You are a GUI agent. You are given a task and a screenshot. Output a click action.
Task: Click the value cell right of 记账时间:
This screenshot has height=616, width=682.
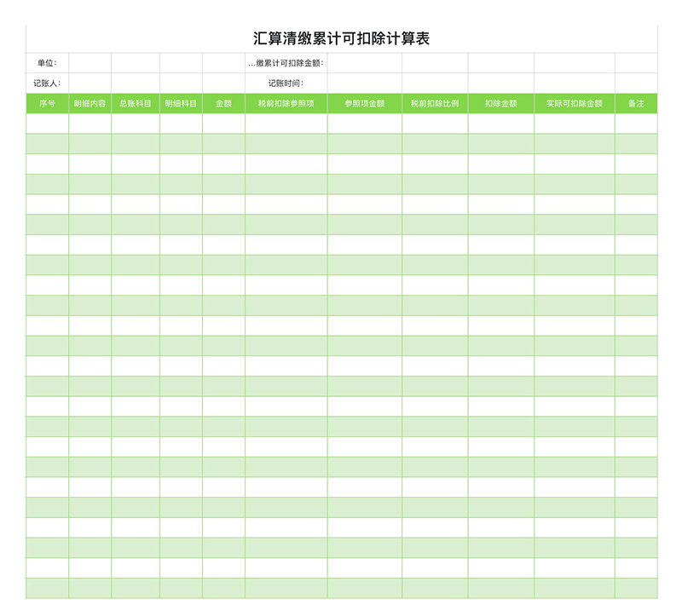pos(365,83)
